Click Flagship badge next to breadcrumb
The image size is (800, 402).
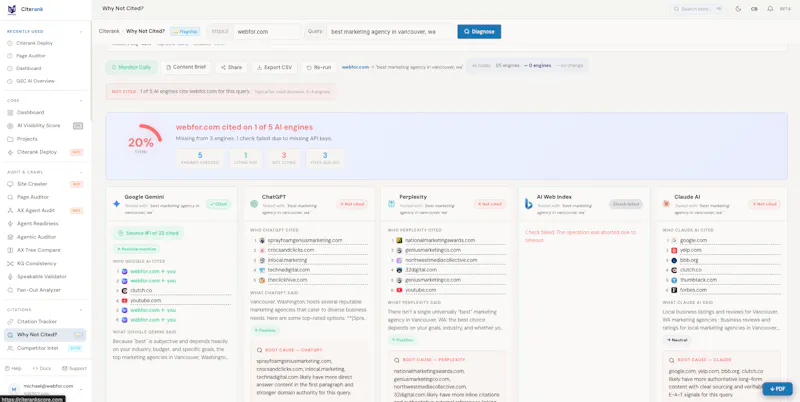pos(185,32)
